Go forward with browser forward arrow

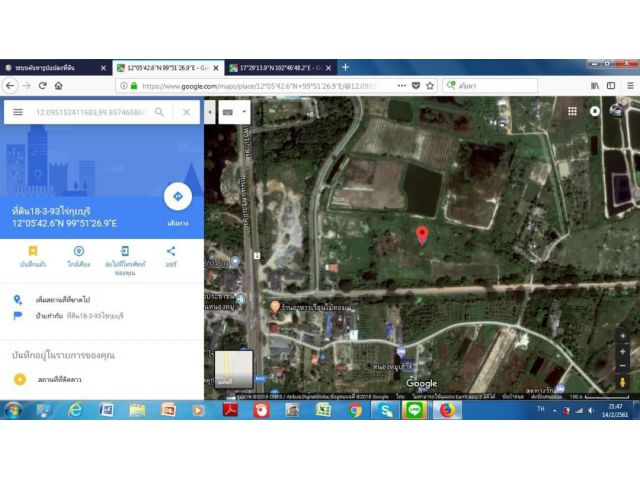27,86
